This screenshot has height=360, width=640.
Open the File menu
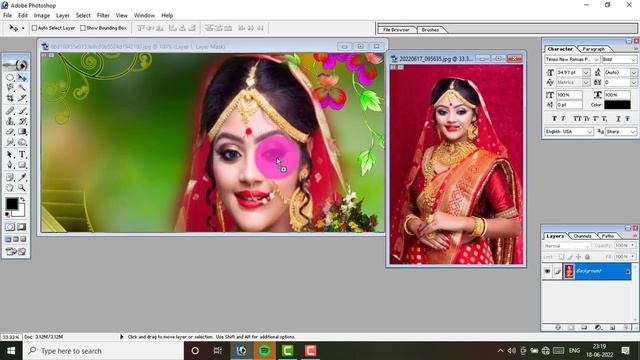click(7, 16)
